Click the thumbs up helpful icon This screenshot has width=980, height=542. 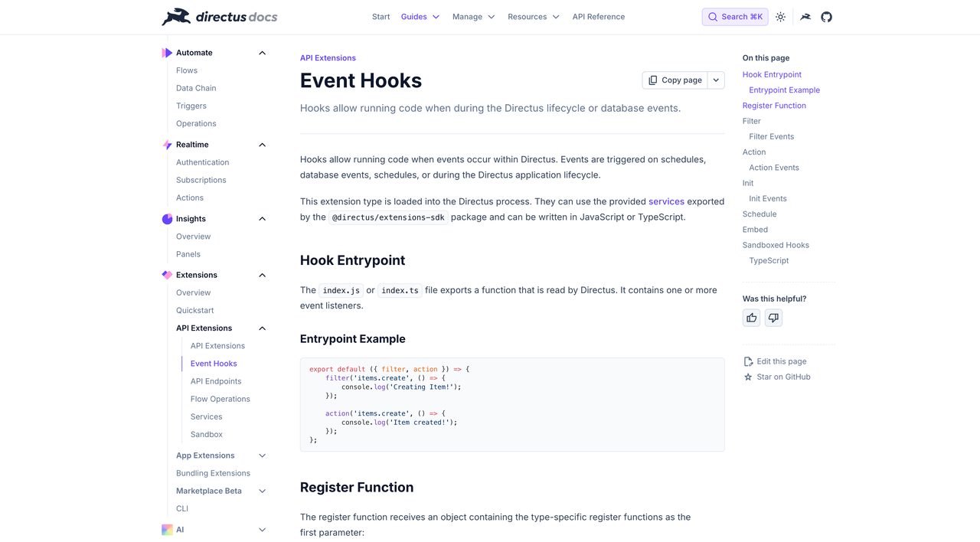point(751,318)
